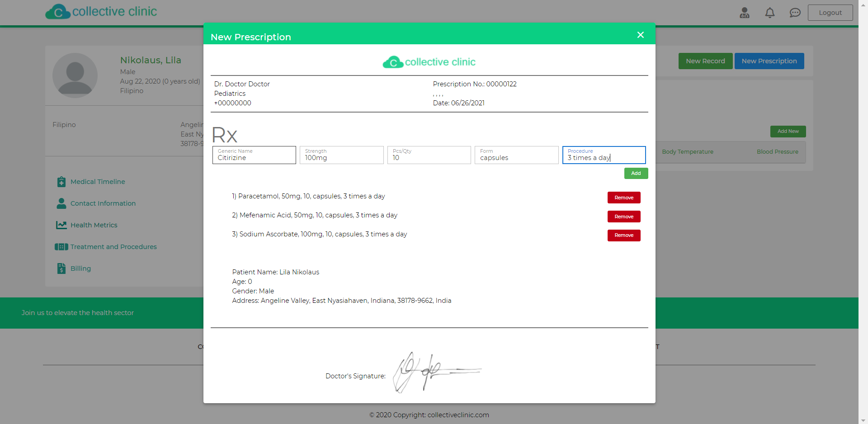Focus the Form input field
Viewport: 868px width, 424px height.
tap(516, 155)
